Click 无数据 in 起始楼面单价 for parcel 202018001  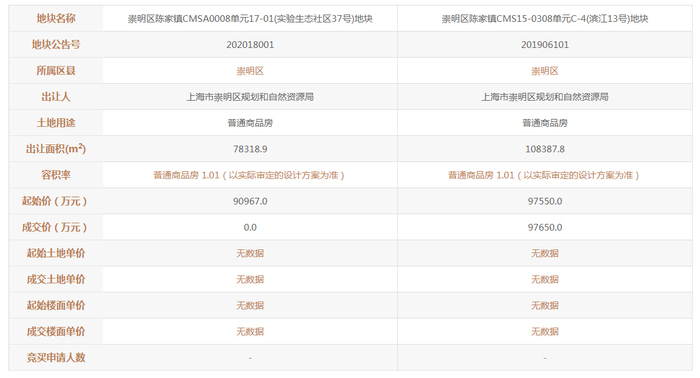(x=250, y=305)
